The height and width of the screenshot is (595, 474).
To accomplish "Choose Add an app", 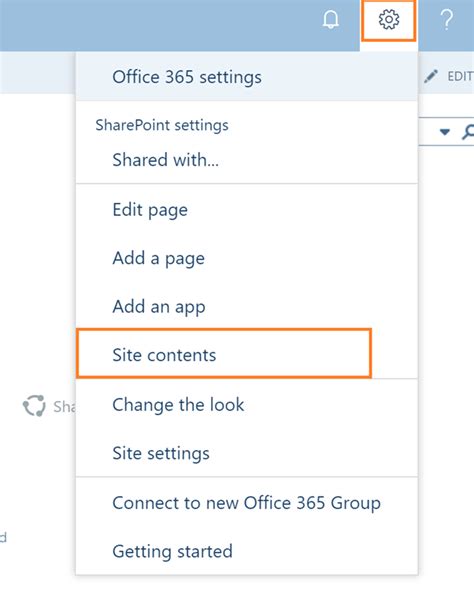I will (247, 307).
